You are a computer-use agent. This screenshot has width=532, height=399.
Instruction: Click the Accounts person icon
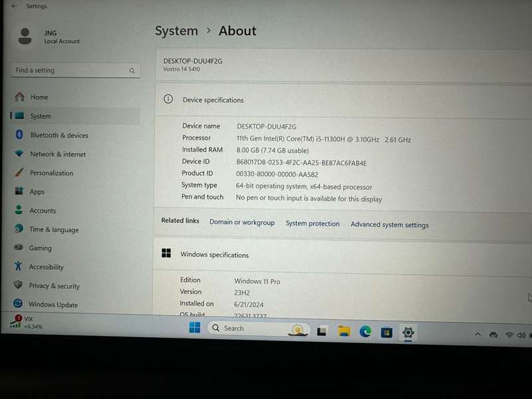[x=19, y=209]
